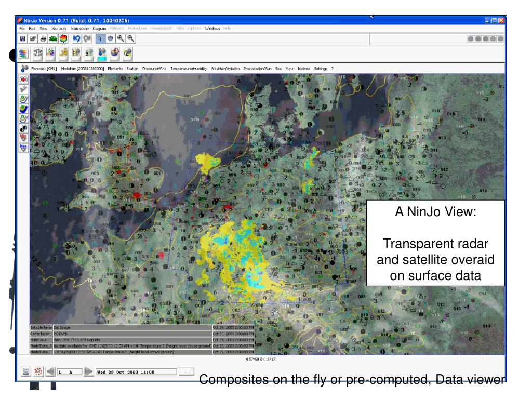The width and height of the screenshot is (532, 399).
Task: Open the Elements layer menu
Action: click(115, 69)
